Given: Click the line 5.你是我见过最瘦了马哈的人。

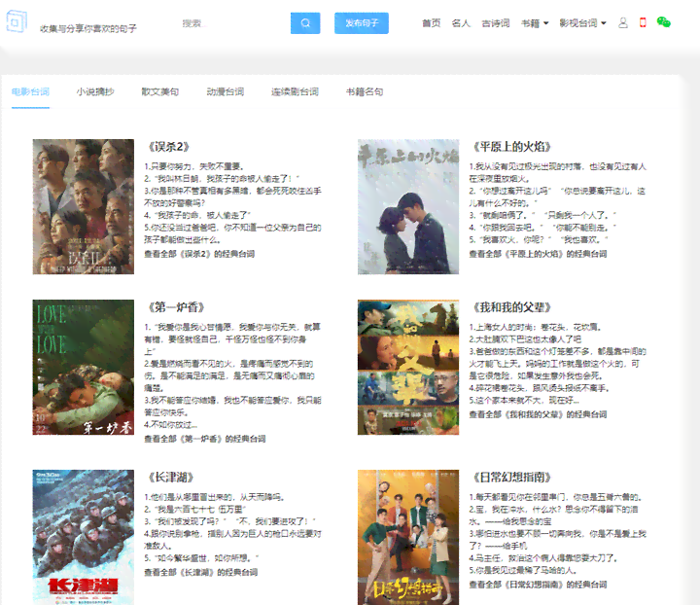Looking at the screenshot, I should 523,571.
